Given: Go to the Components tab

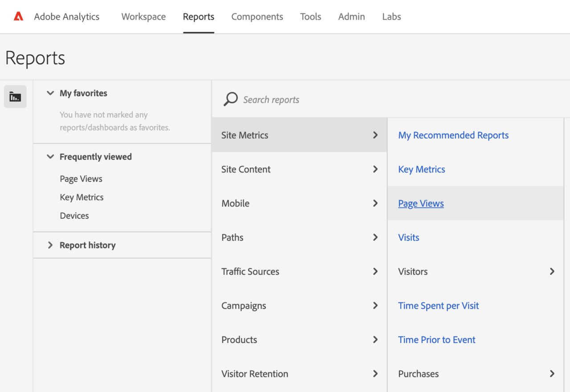Looking at the screenshot, I should (257, 16).
